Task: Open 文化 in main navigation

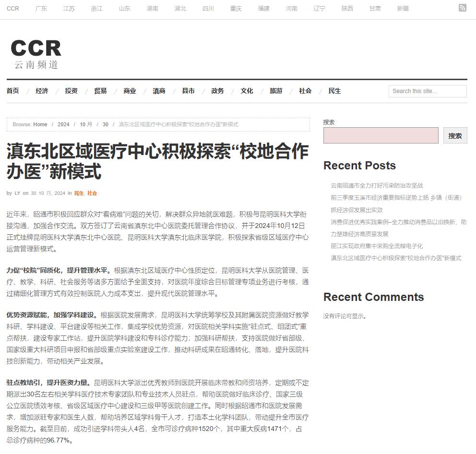Action: 247,91
